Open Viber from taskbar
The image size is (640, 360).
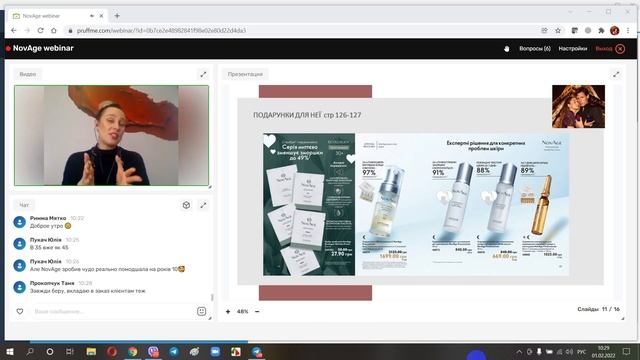(153, 351)
